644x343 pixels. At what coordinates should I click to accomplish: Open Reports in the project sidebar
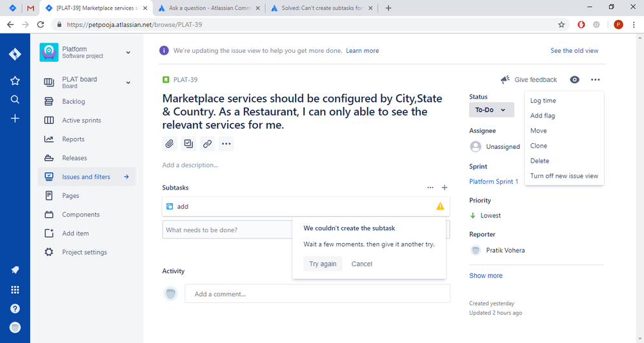pos(86,139)
